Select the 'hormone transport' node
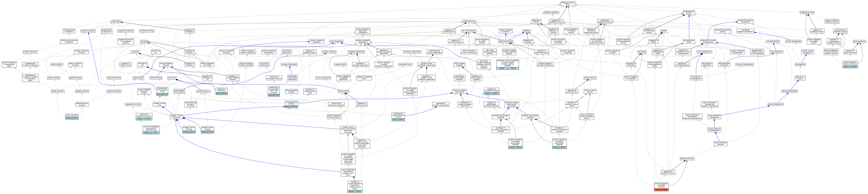The image size is (868, 194). tap(114, 78)
